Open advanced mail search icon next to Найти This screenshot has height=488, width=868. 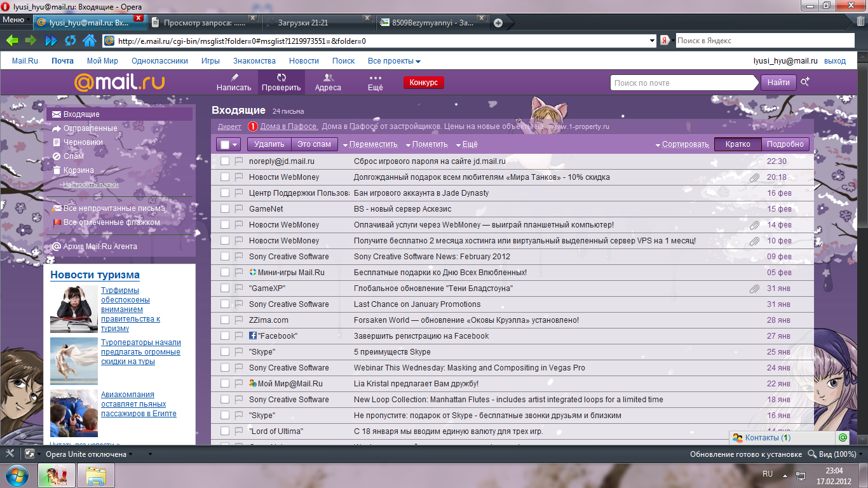click(x=805, y=82)
